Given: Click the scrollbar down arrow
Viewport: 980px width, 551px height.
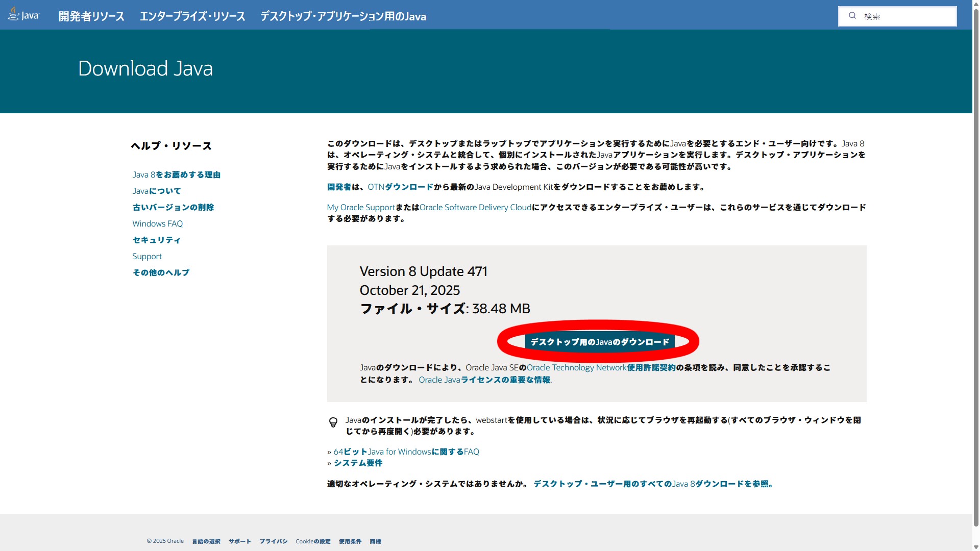Looking at the screenshot, I should coord(976,546).
